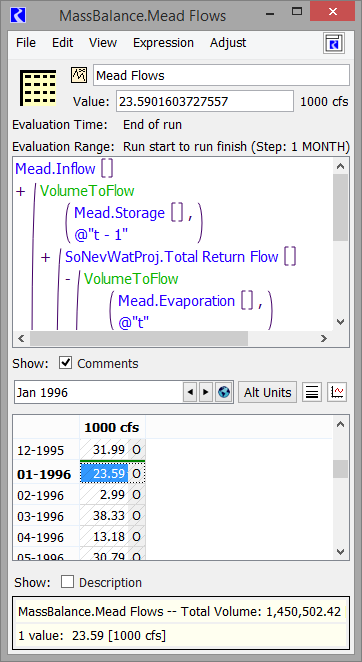Step date back with left arrow
The width and height of the screenshot is (362, 662).
[x=190, y=392]
